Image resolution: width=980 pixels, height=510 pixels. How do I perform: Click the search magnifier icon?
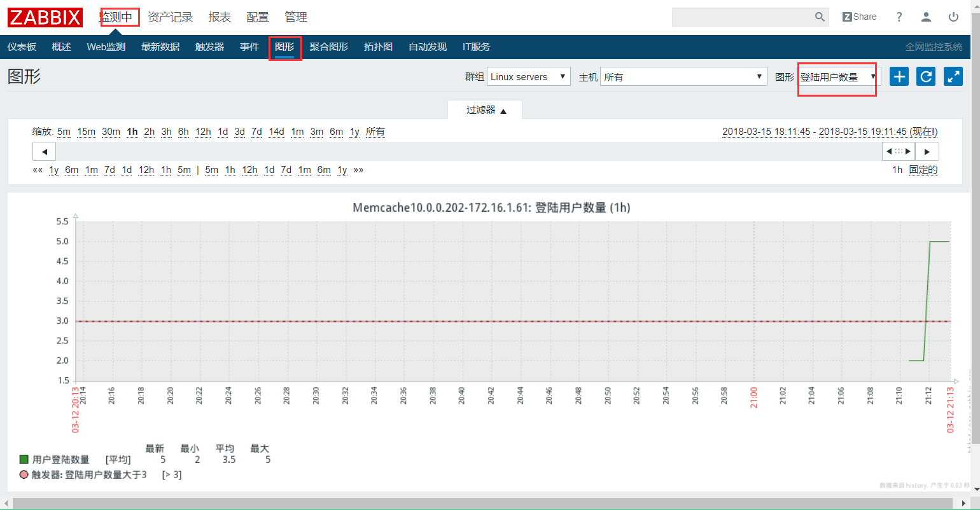pos(820,17)
